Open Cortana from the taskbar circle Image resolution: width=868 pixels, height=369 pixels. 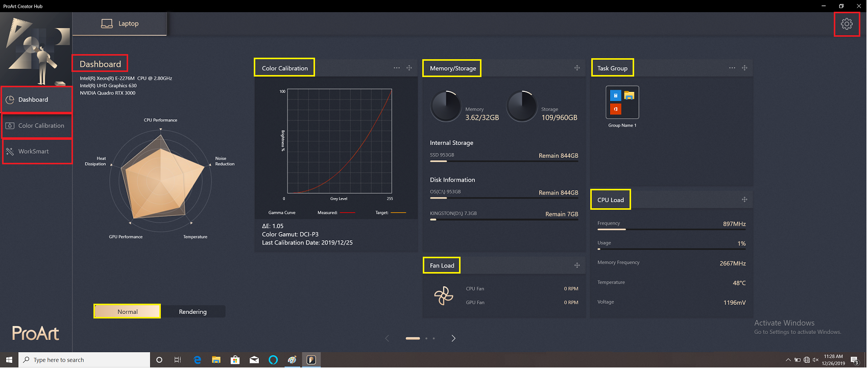159,360
